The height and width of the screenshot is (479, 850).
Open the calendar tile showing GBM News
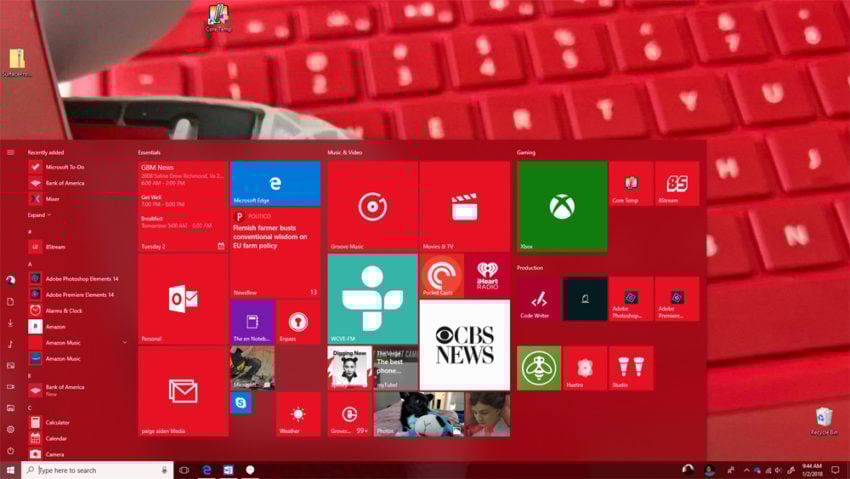(183, 206)
